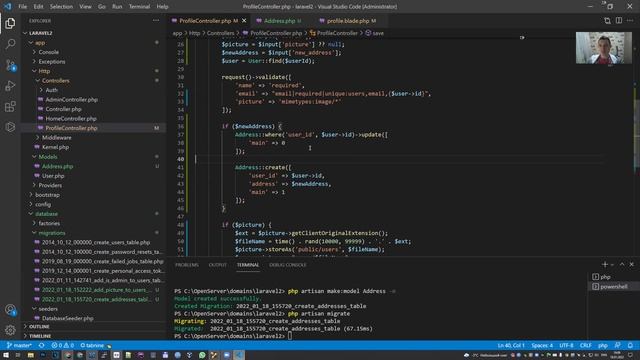Expand the TIMELINE section
This screenshot has width=640, height=360.
[x=40, y=336]
